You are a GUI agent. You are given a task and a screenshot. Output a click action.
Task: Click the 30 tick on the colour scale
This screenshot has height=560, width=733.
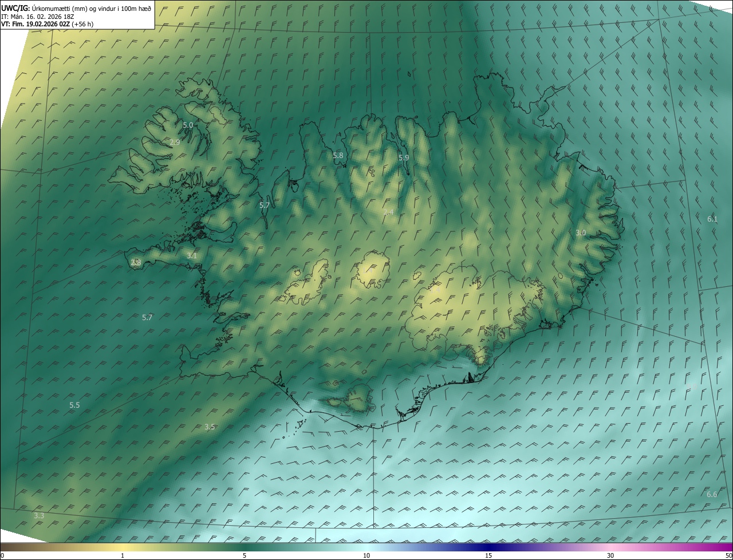610,555
